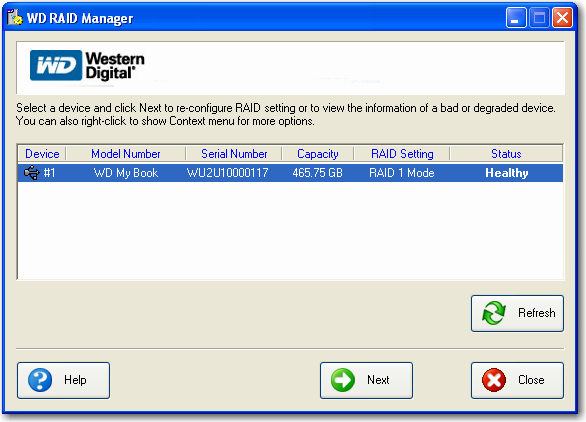The image size is (586, 422).
Task: Sort by the Device column header
Action: coord(42,154)
